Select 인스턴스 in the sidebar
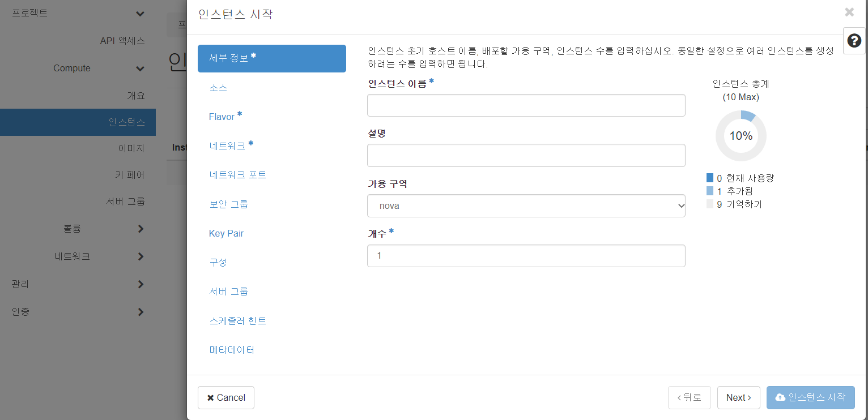 click(x=78, y=122)
